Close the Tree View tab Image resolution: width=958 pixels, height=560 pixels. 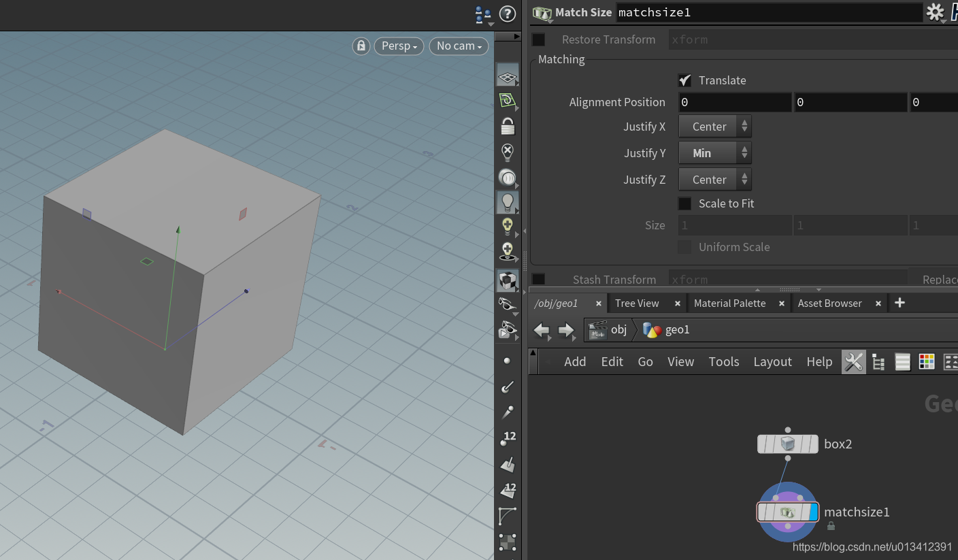coord(678,303)
